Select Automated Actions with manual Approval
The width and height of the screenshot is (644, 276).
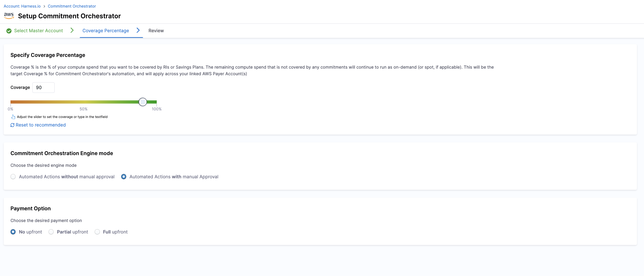point(124,177)
